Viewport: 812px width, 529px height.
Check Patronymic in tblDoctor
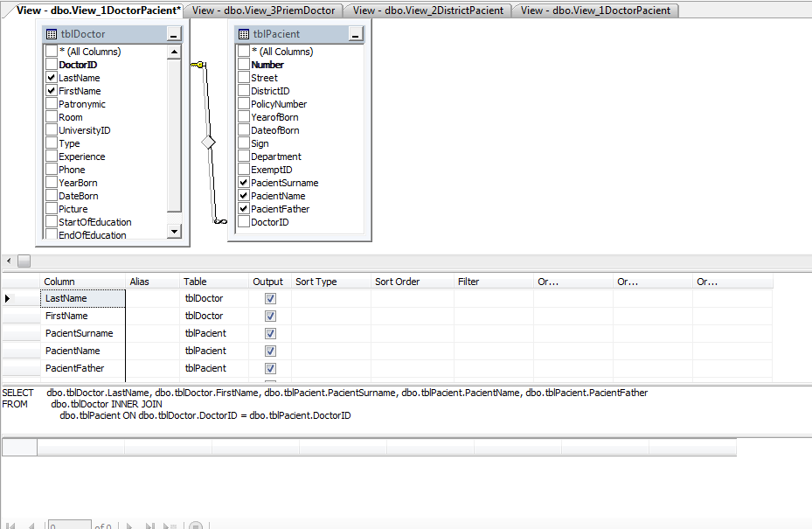[52, 104]
